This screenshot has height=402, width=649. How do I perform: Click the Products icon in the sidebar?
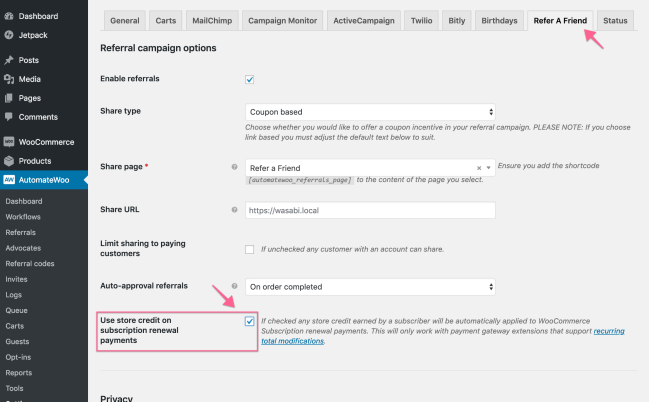coord(9,161)
